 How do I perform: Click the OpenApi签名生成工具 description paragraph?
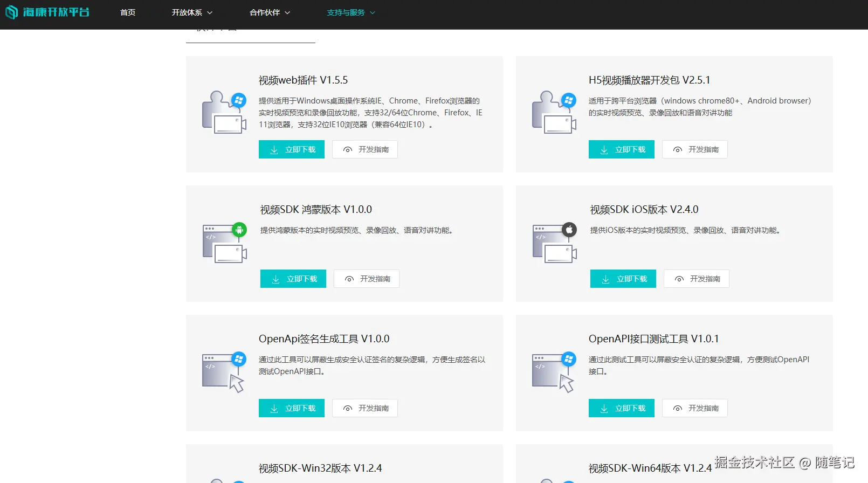372,365
